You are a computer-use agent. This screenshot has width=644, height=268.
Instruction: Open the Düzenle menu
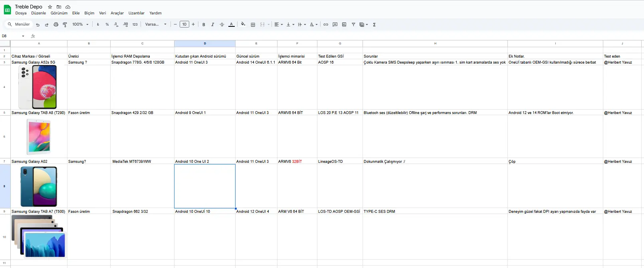tap(39, 13)
